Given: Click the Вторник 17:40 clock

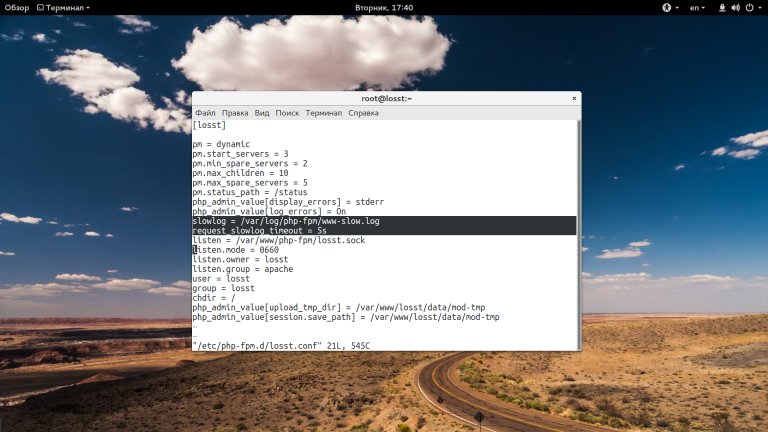Looking at the screenshot, I should (x=384, y=7).
